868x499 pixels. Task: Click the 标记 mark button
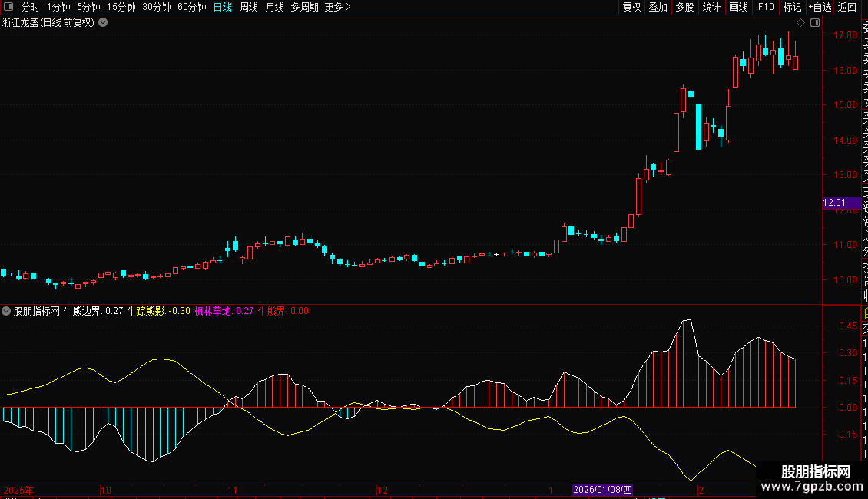pos(792,7)
